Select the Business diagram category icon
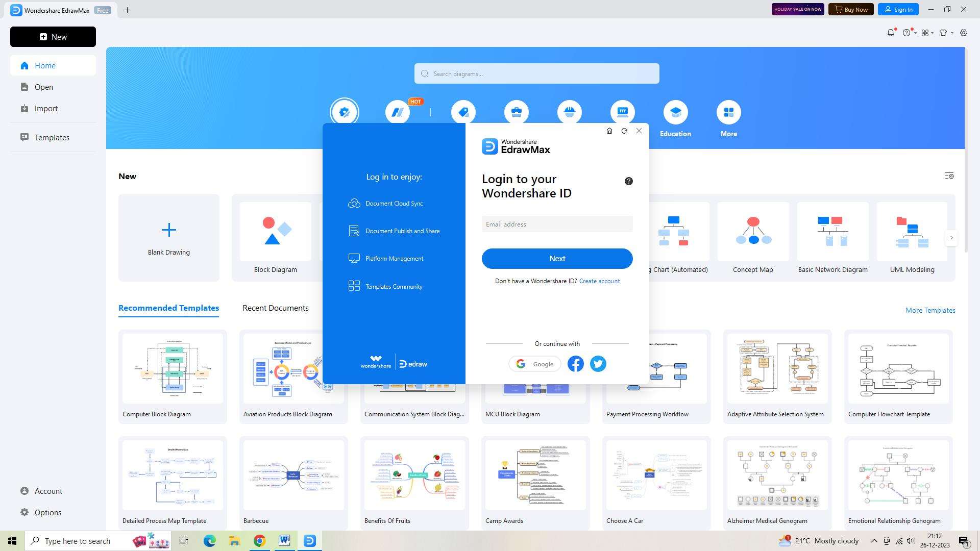Screen dimensions: 980x551 coord(517,112)
